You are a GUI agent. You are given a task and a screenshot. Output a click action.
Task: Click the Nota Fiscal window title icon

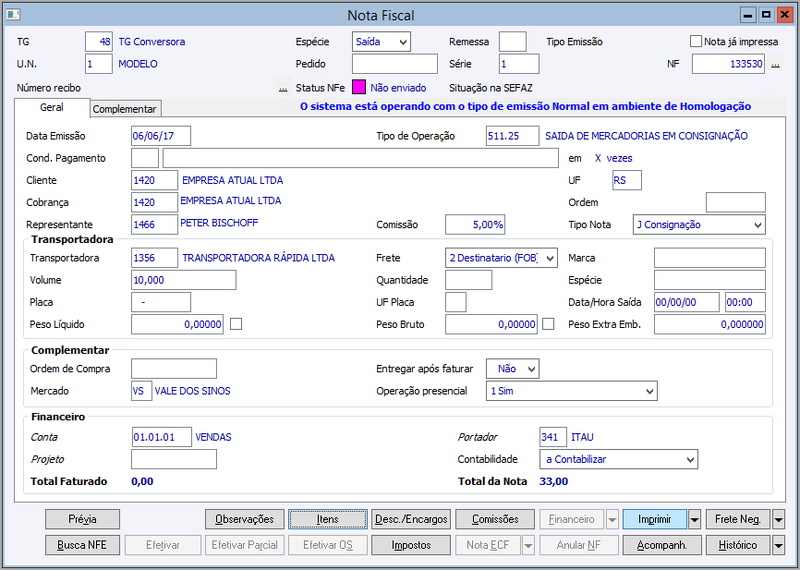pos(13,15)
